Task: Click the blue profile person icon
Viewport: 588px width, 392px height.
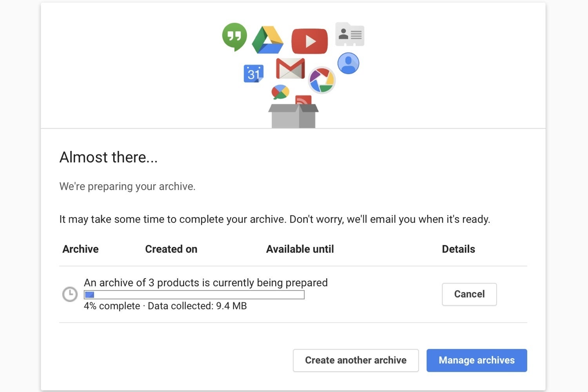Action: pyautogui.click(x=348, y=63)
